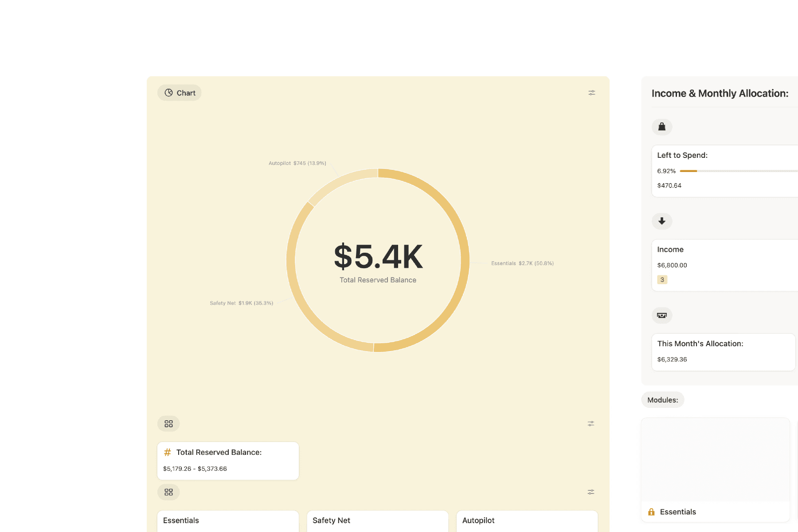Click 'Essentials $2.7K (50.8%)' chart label
The width and height of the screenshot is (798, 532).
(522, 263)
